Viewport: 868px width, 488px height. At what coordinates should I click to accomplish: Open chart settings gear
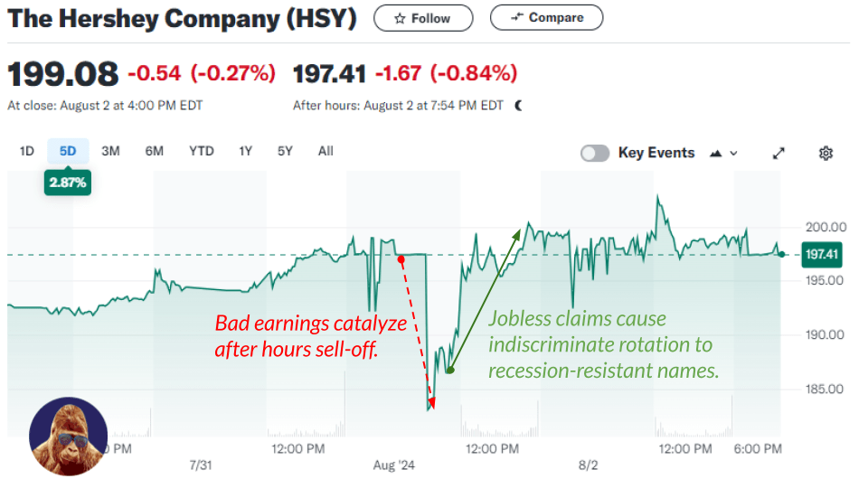click(x=826, y=154)
